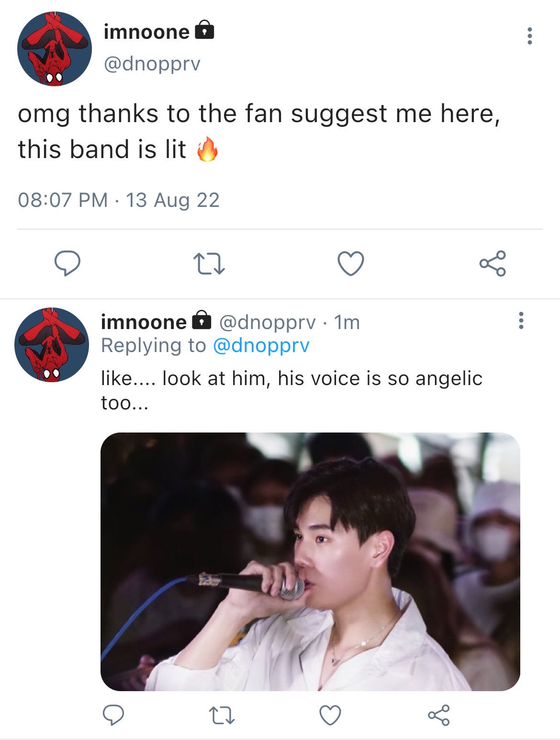560x740 pixels.
Task: Like the main tweet about the band
Action: (x=351, y=263)
